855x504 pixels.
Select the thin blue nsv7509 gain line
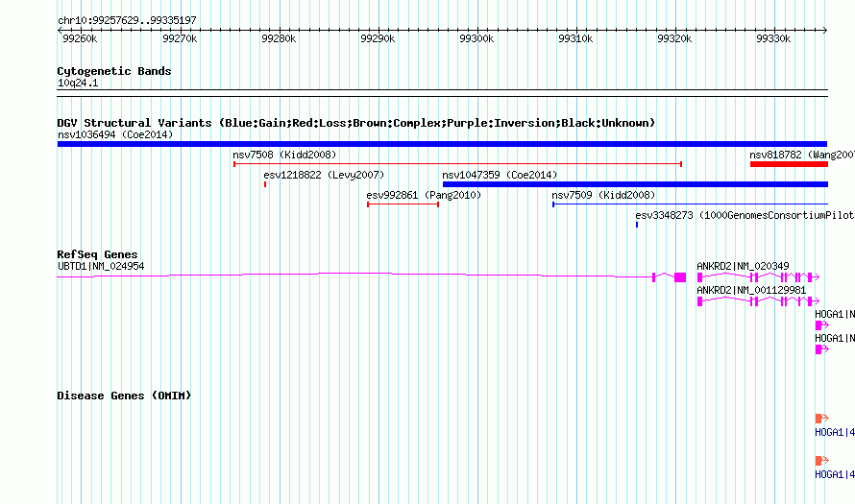(x=690, y=204)
